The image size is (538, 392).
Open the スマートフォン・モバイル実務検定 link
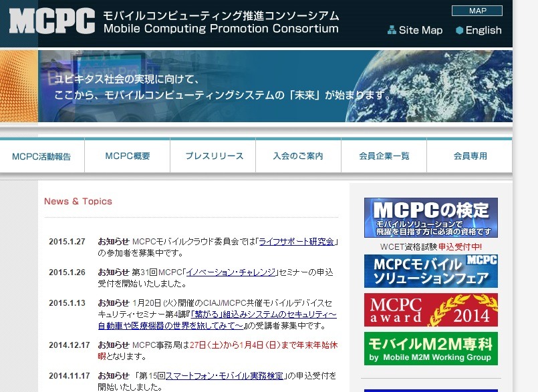click(x=225, y=376)
